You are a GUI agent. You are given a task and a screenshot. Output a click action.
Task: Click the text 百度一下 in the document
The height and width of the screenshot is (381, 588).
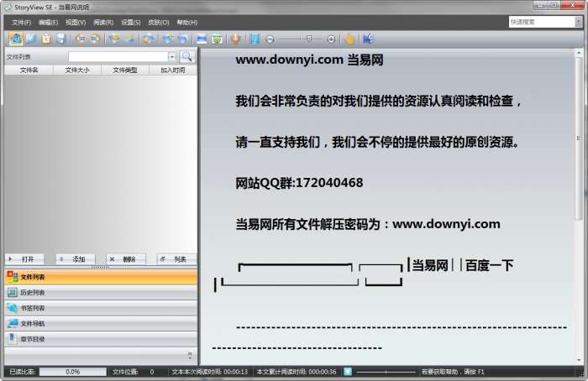click(489, 265)
